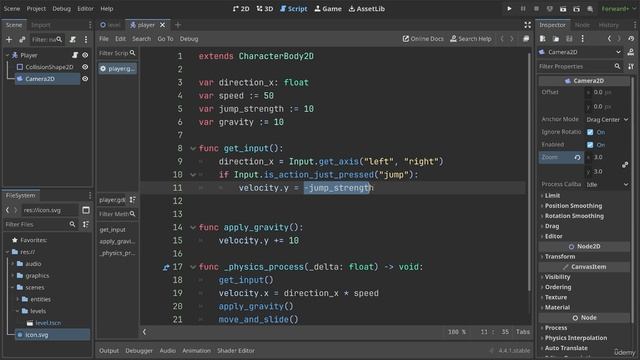Select CollisionShape2D node in tree
The width and height of the screenshot is (640, 360).
49,67
